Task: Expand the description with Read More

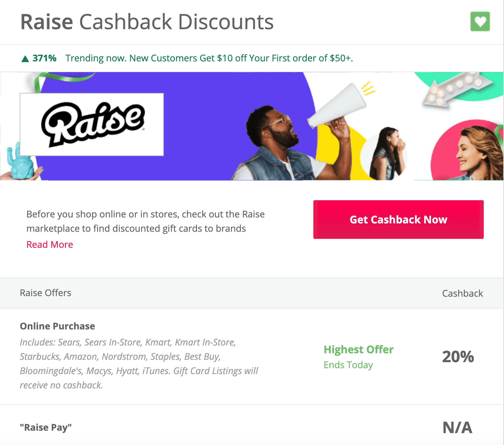Action: click(50, 245)
